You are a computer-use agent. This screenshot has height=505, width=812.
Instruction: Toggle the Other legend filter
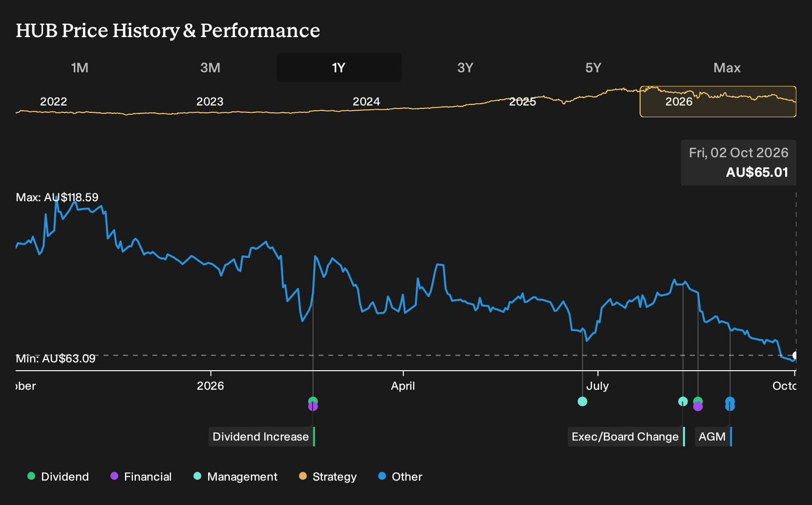pos(400,477)
